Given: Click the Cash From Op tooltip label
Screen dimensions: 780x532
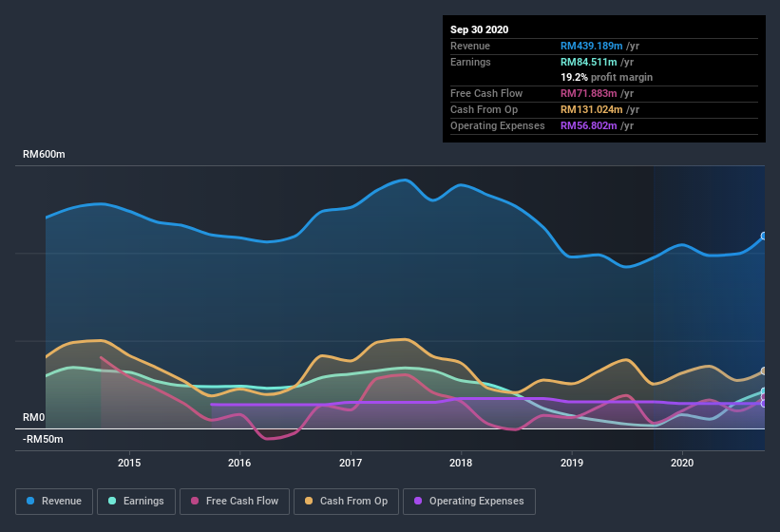Looking at the screenshot, I should pos(484,109).
